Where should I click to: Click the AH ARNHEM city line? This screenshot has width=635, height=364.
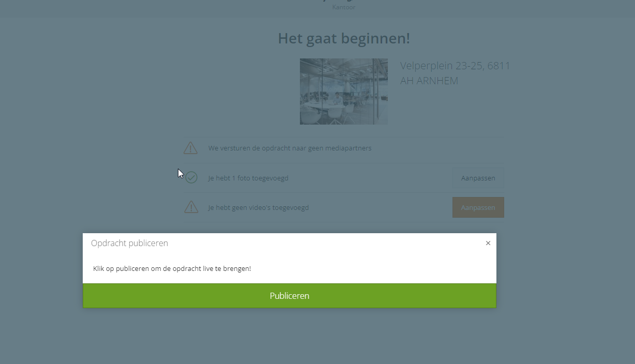(x=429, y=81)
